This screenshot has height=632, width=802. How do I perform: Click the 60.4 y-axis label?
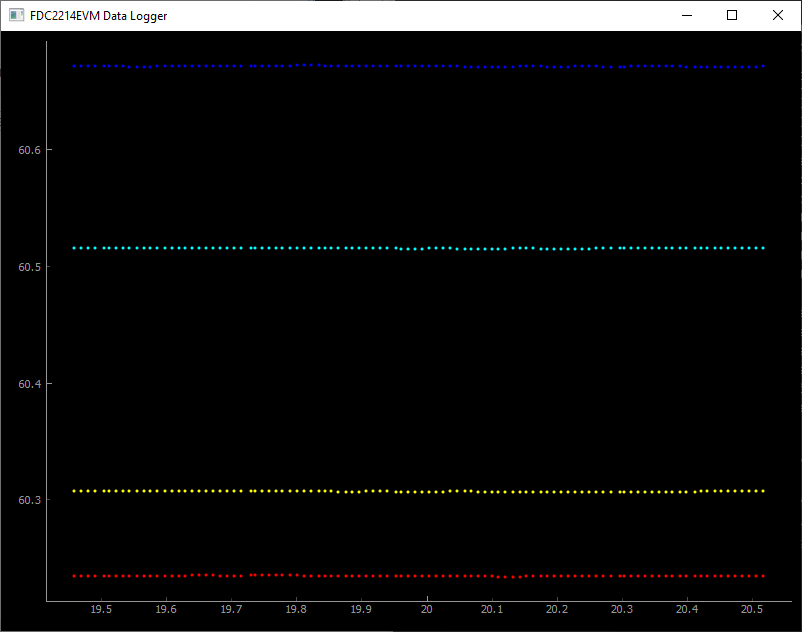click(x=29, y=383)
